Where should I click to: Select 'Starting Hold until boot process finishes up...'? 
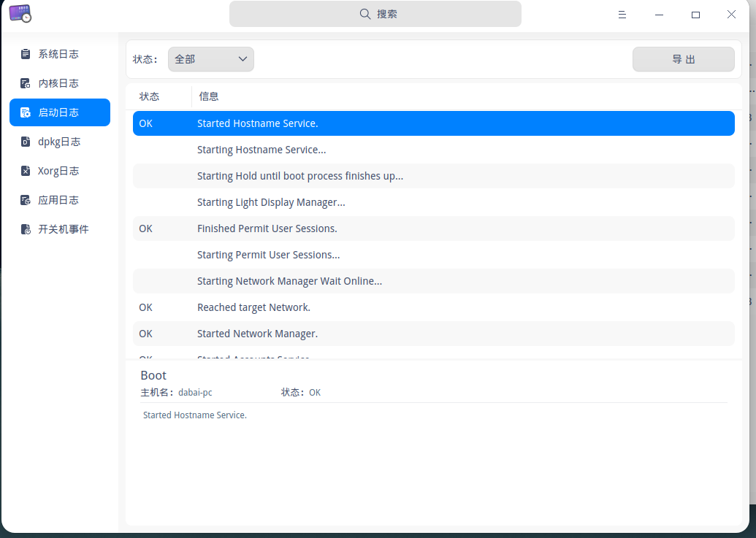433,176
